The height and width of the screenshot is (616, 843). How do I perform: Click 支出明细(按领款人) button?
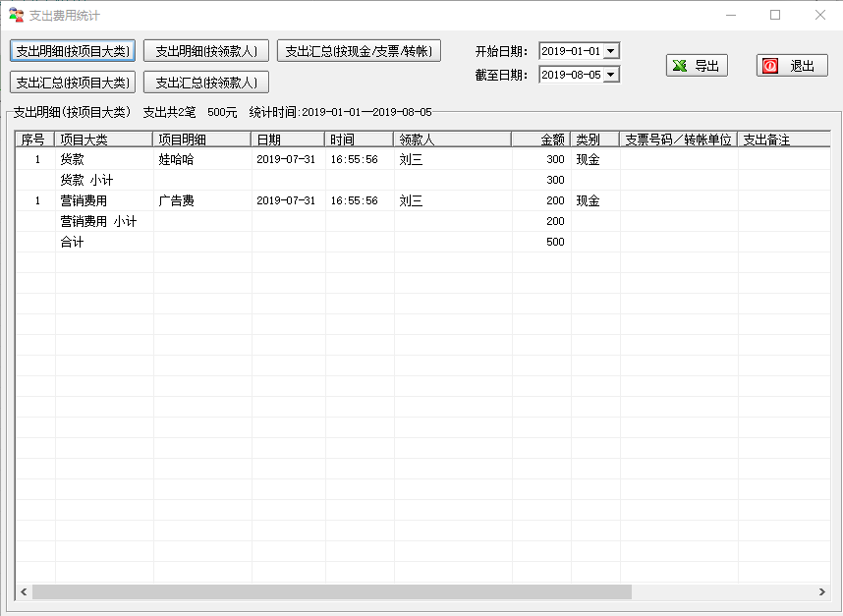[x=206, y=51]
